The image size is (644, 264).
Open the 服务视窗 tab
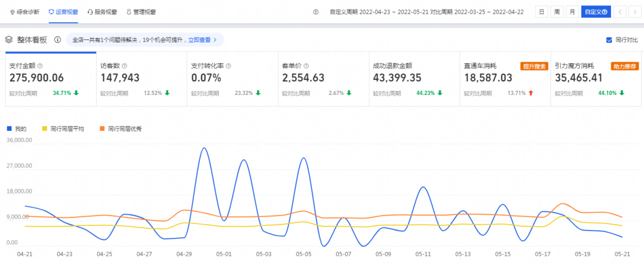[102, 11]
